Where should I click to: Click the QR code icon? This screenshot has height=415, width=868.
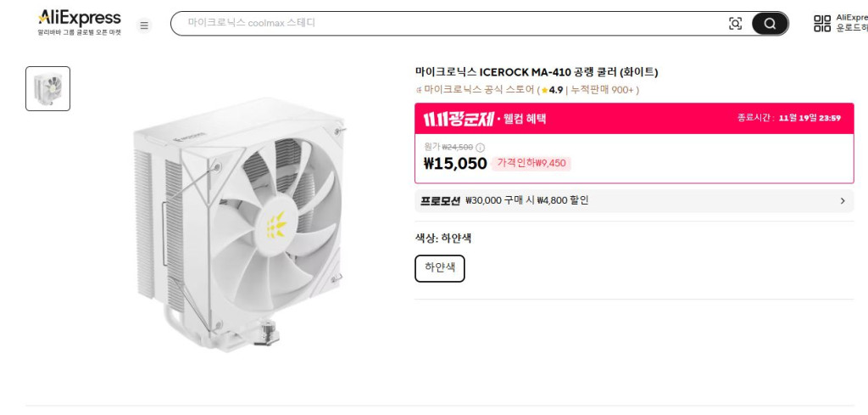coord(822,24)
